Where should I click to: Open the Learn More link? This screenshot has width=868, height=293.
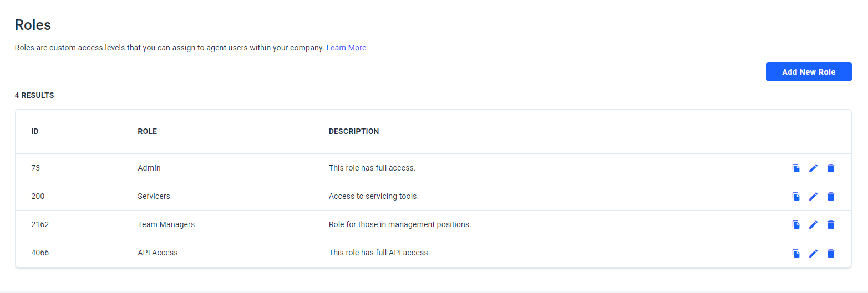pos(346,48)
